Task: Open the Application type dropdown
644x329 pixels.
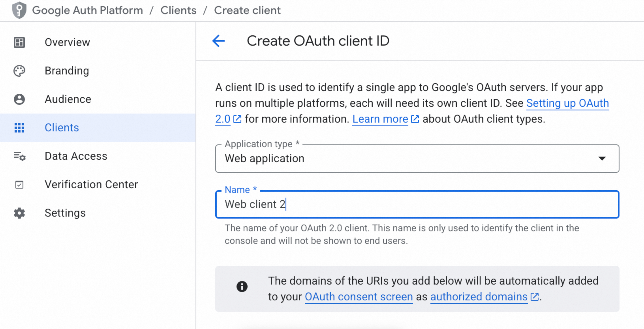Action: pos(417,159)
